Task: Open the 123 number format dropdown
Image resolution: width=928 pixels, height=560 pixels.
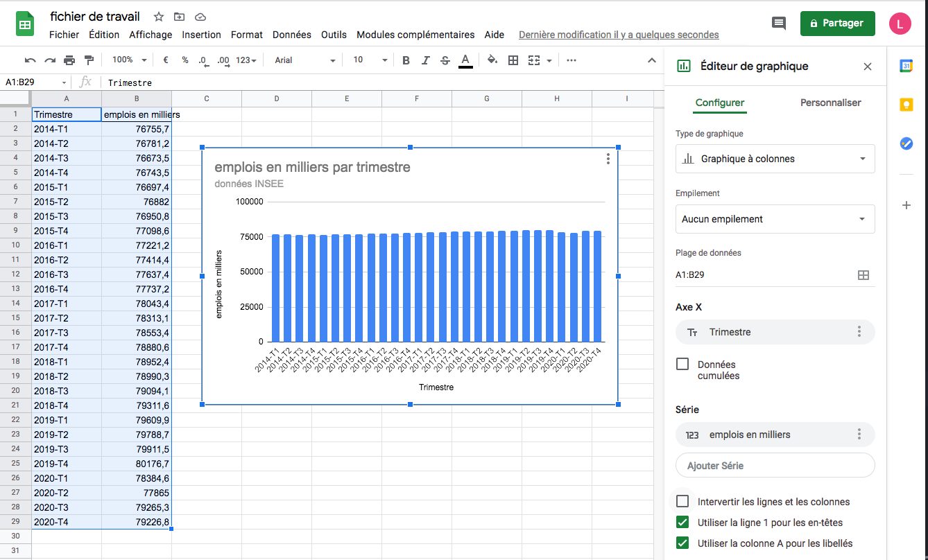Action: (246, 60)
